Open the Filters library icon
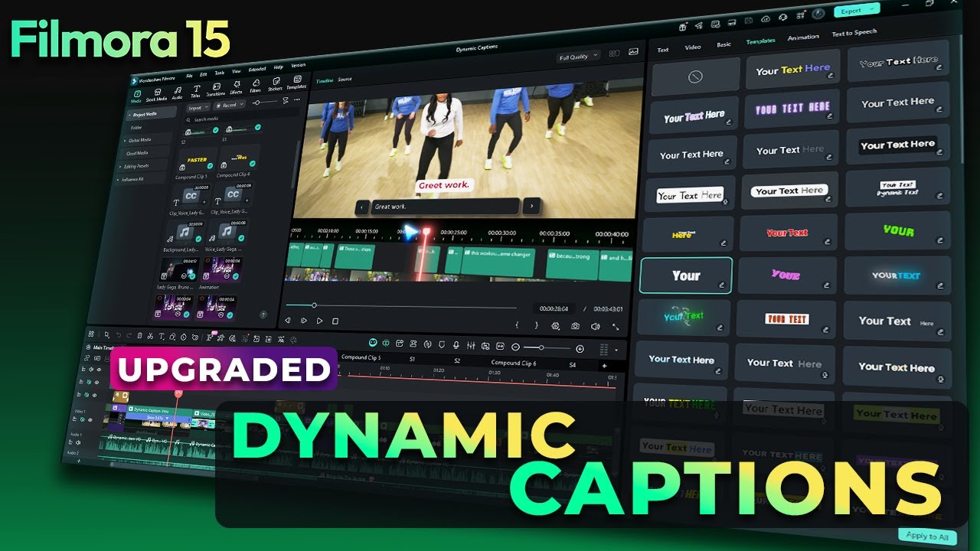The height and width of the screenshot is (551, 980). point(256,83)
